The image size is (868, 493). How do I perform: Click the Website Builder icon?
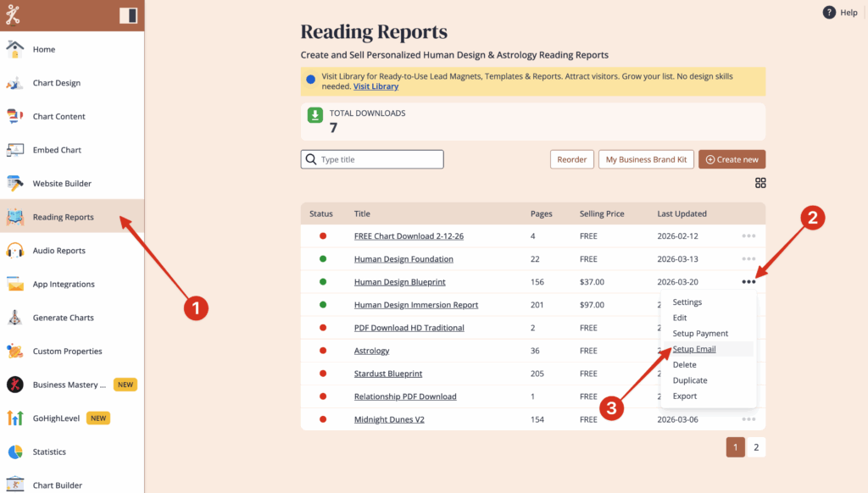pyautogui.click(x=15, y=184)
